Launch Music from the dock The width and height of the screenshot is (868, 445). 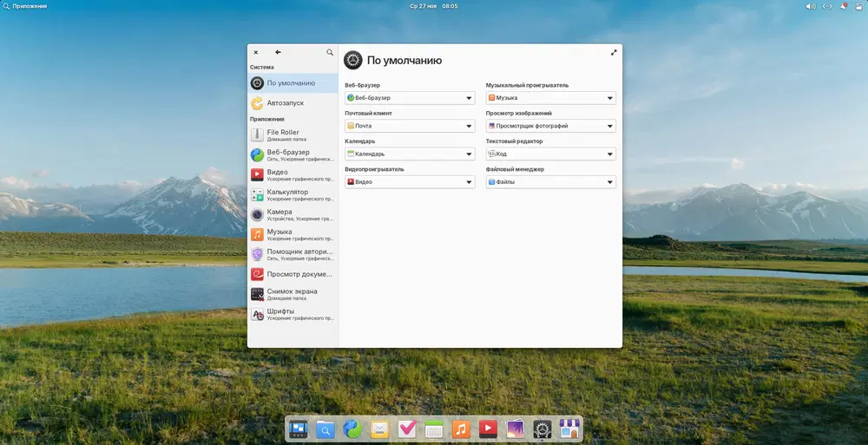point(461,429)
